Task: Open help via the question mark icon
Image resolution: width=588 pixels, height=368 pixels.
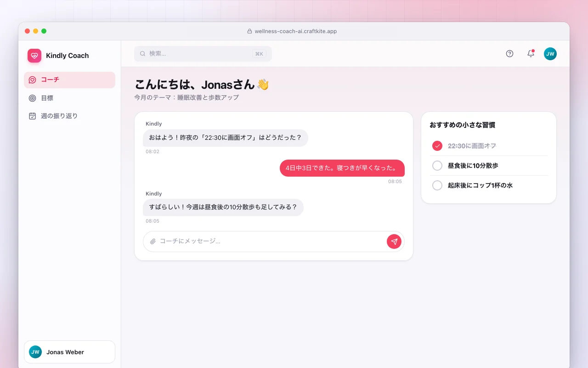Action: tap(509, 54)
